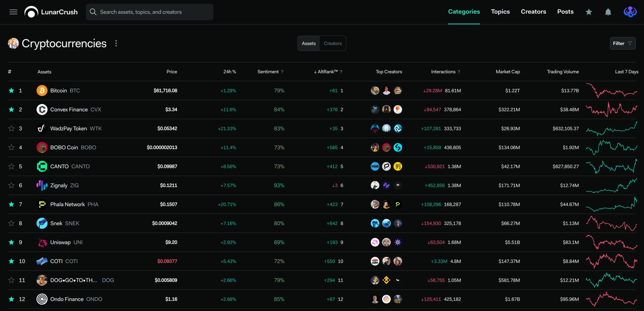This screenshot has width=644, height=311.
Task: Click the Zignaly logo icon
Action: point(42,185)
